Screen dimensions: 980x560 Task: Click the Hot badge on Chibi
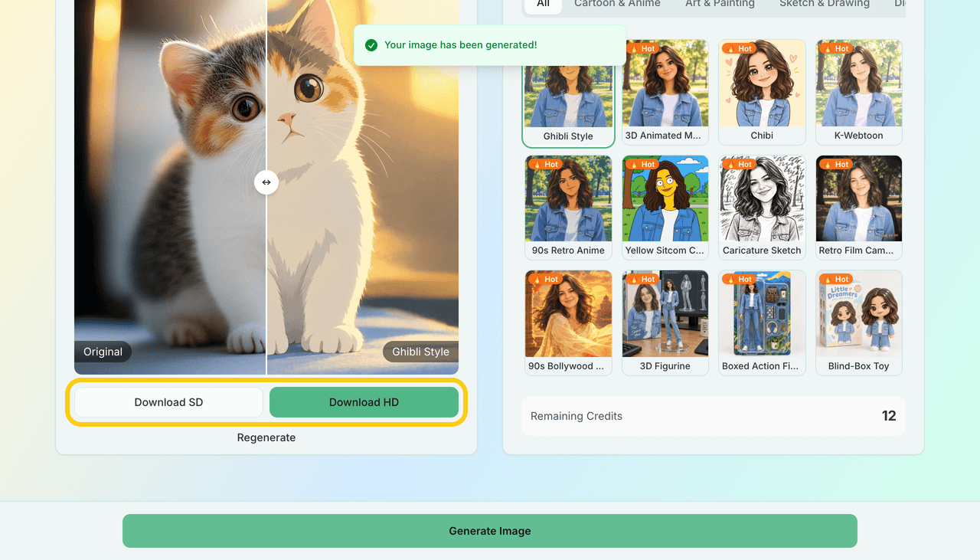pyautogui.click(x=739, y=48)
